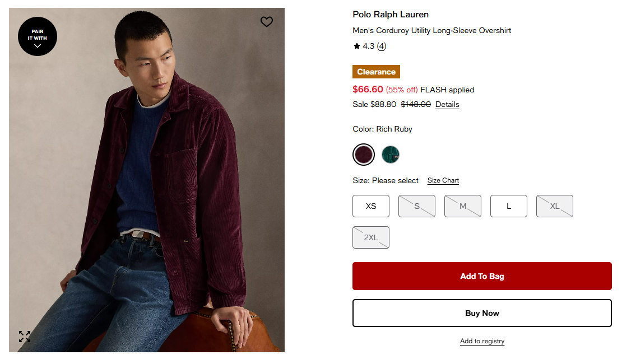Click the star rating icon
This screenshot has height=364, width=622.
click(x=357, y=46)
